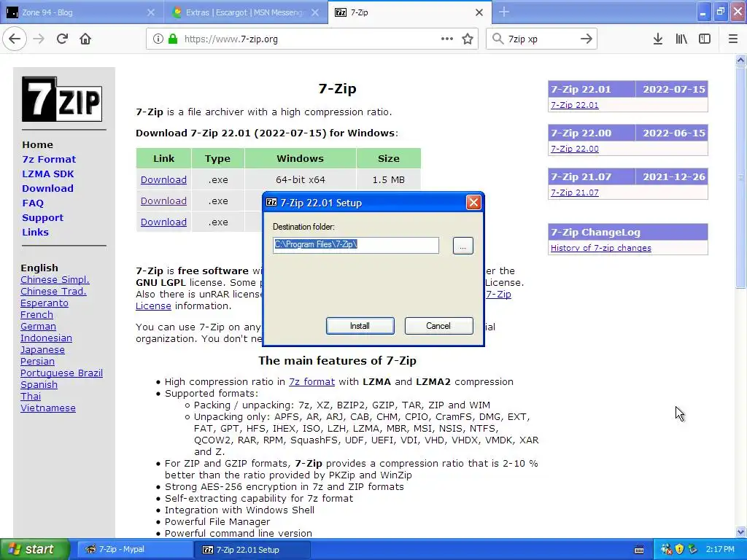Image resolution: width=747 pixels, height=560 pixels.
Task: Open the on-screen keyboard tray icon
Action: pyautogui.click(x=639, y=550)
